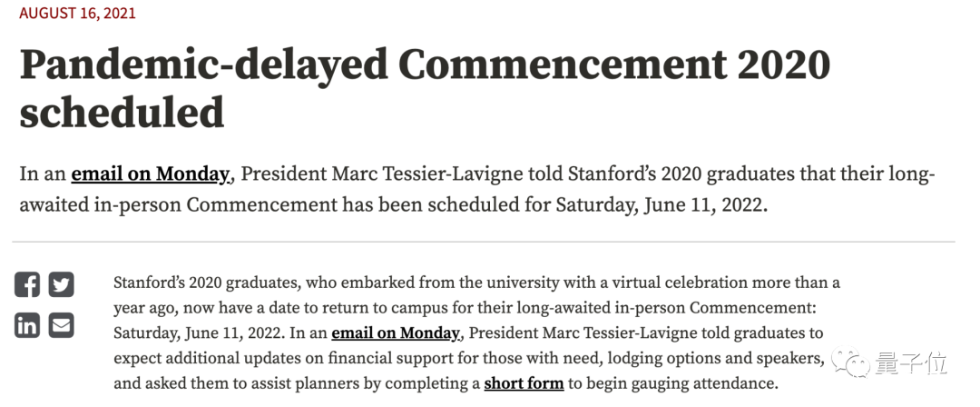Viewport: 980px width, 407px height.
Task: Open "email on Monday" link in the intro summary
Action: click(x=151, y=174)
